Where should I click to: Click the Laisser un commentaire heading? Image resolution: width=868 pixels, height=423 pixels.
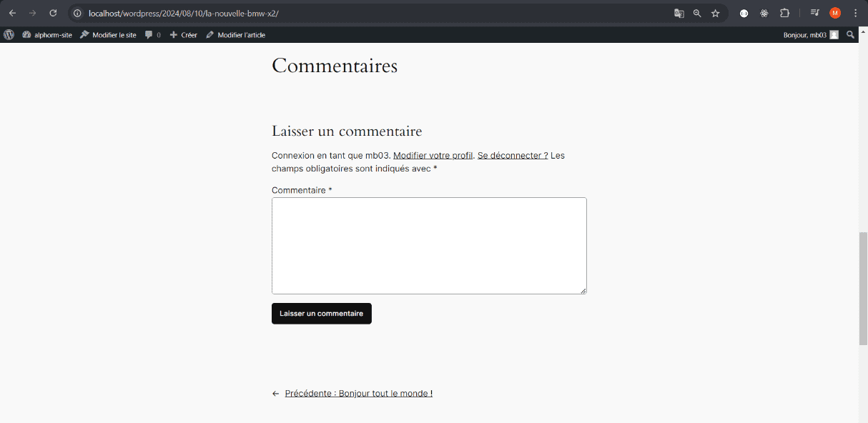point(347,131)
